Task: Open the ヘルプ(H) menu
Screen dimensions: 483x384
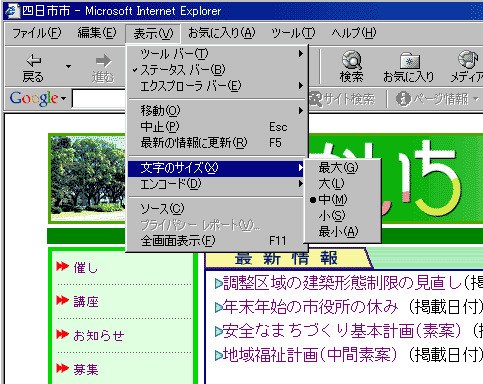Action: [354, 33]
